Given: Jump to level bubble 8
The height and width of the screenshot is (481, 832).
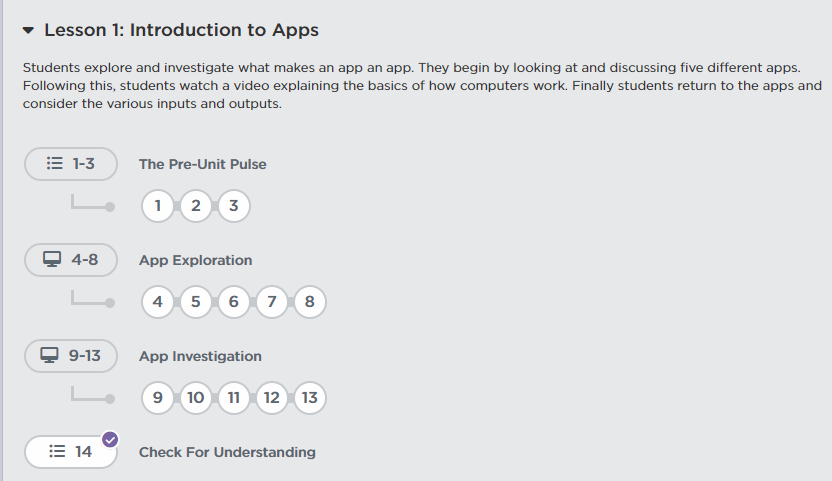Looking at the screenshot, I should tap(310, 302).
